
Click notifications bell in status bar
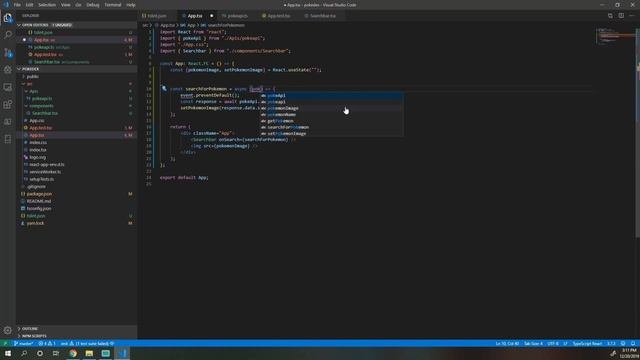pyautogui.click(x=633, y=344)
